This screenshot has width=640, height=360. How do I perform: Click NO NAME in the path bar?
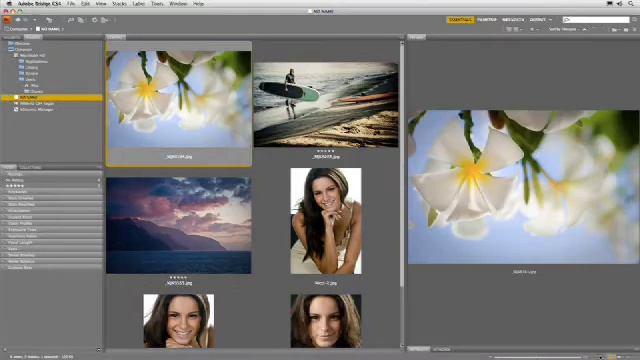[50, 29]
